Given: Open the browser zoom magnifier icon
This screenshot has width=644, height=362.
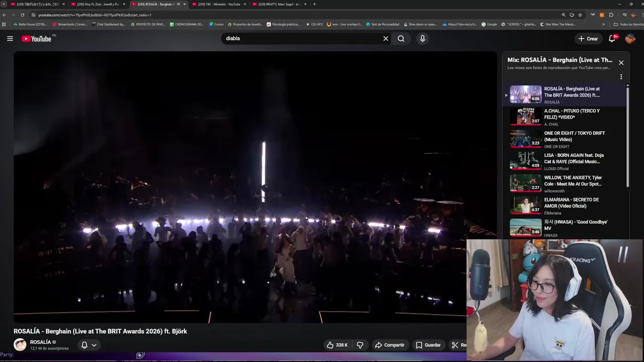Looking at the screenshot, I should click(563, 15).
